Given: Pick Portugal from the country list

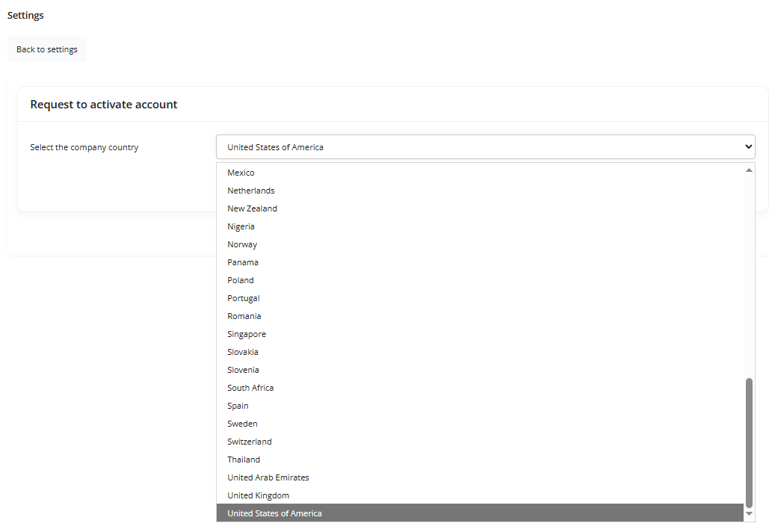Looking at the screenshot, I should [x=244, y=298].
